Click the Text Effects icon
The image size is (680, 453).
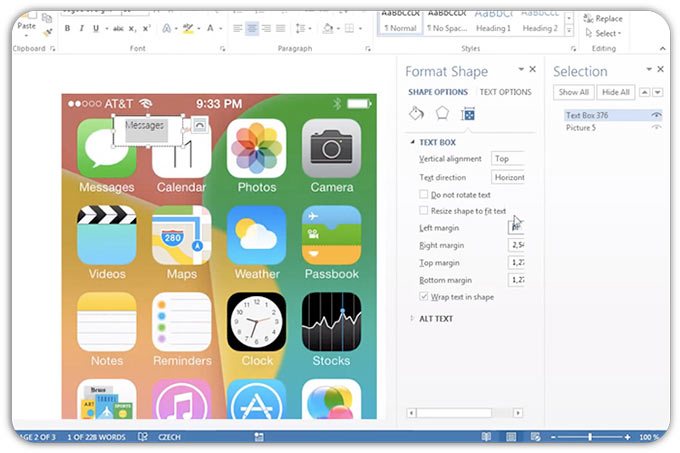click(x=167, y=29)
